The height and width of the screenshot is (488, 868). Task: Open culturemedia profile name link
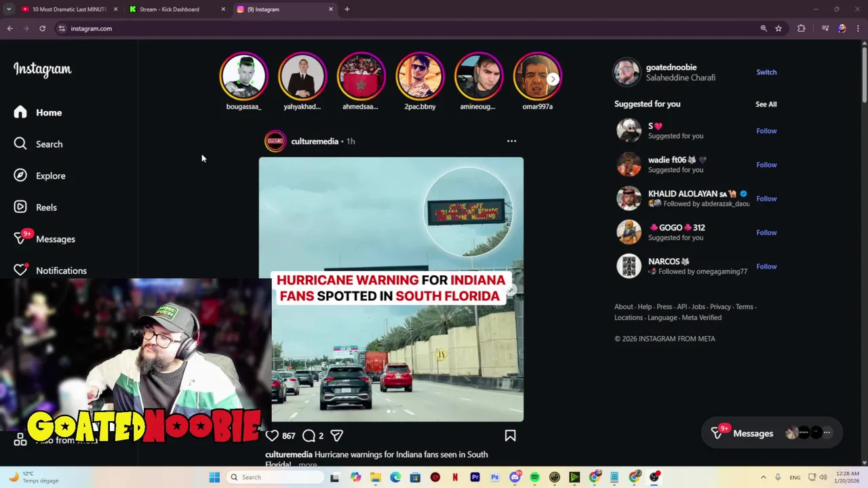pos(315,141)
